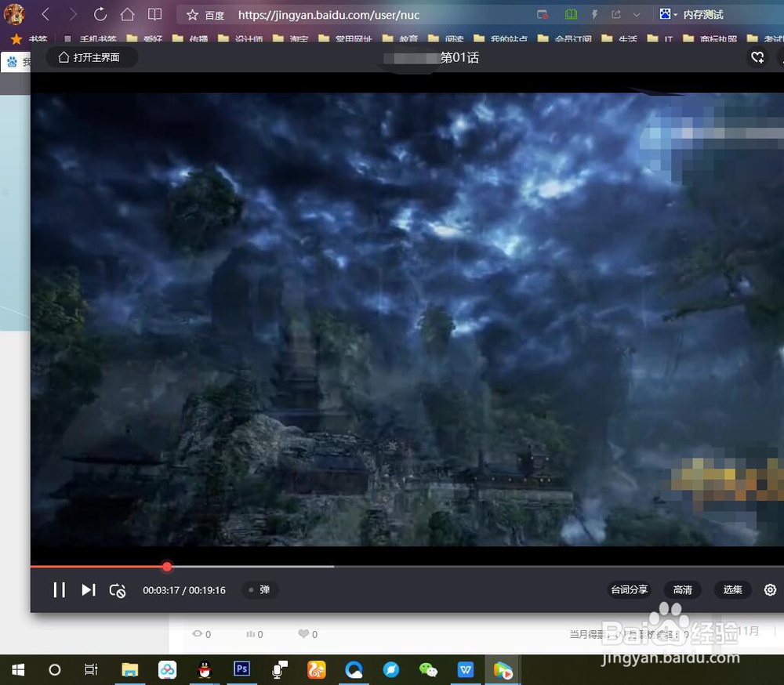The width and height of the screenshot is (784, 685).
Task: Open the 会员订阅 bookmark folder
Action: (565, 38)
